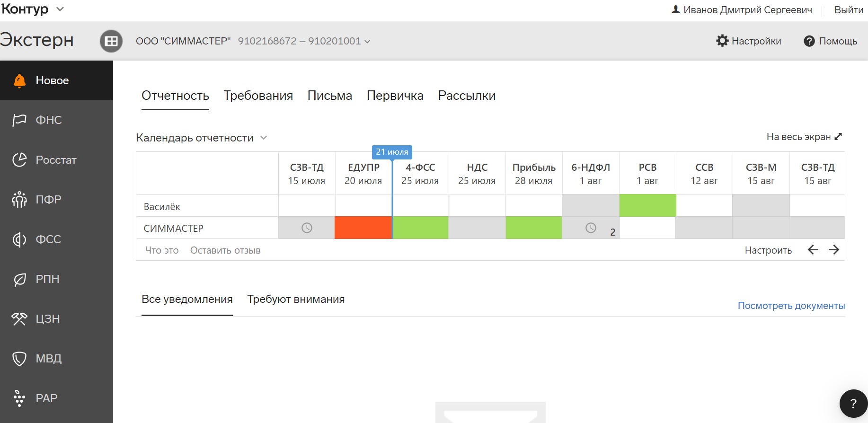Select the Требуют внимания tab

click(x=296, y=299)
